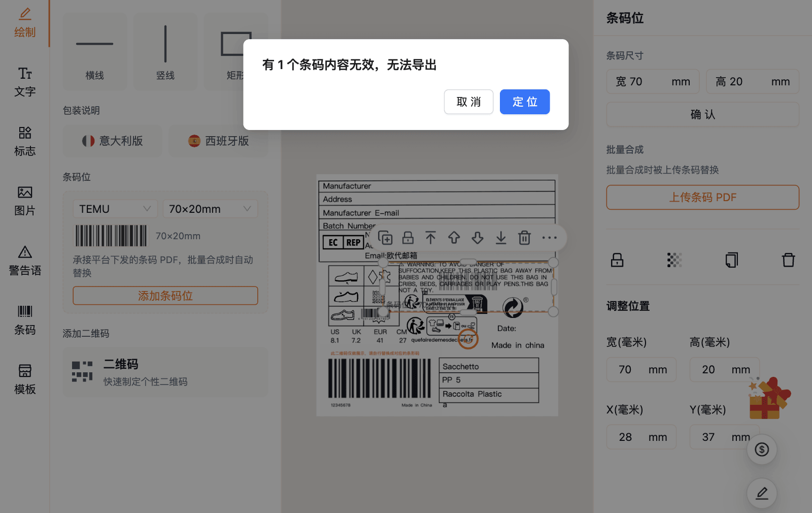Select the 横线 horizontal line shape

pos(95,52)
